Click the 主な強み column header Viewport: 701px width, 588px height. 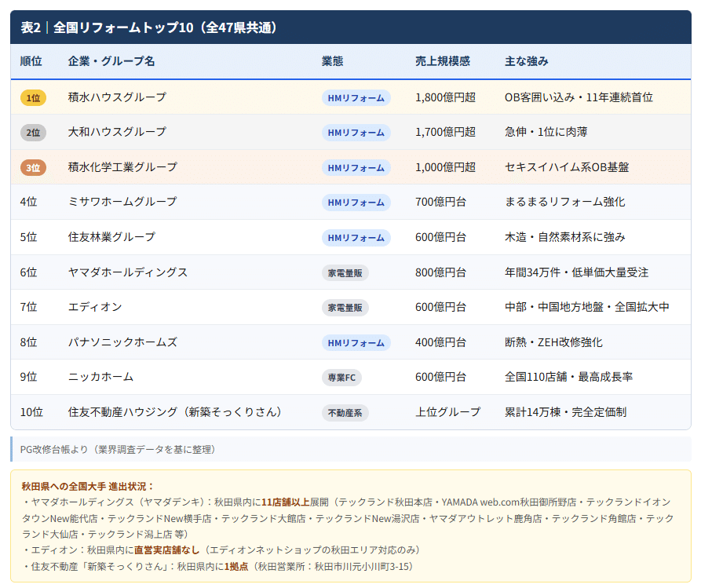coord(526,61)
